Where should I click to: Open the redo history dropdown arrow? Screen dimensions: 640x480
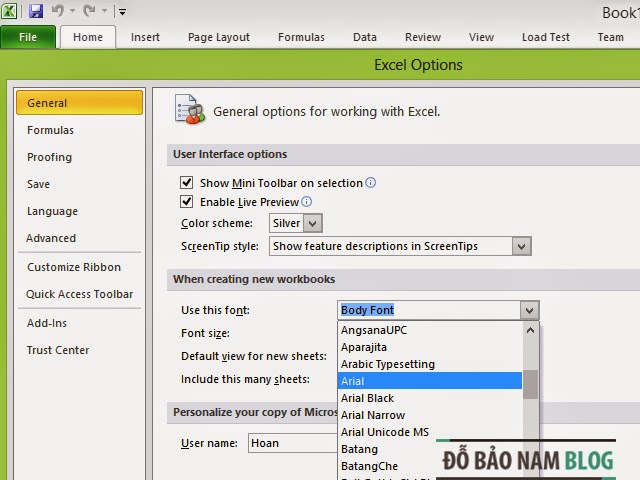tap(104, 11)
